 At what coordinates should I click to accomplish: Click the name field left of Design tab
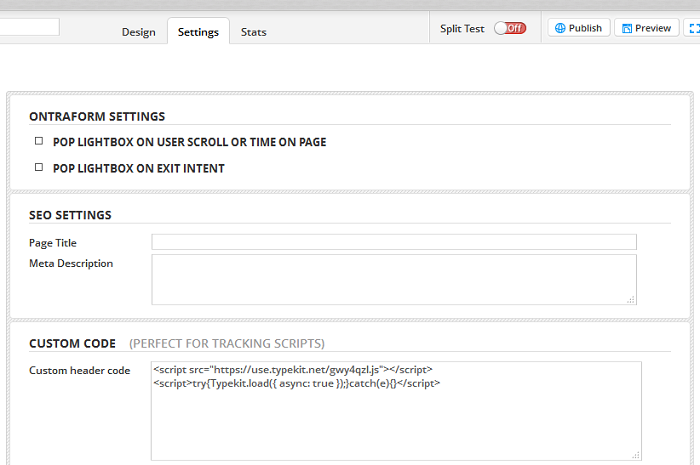(29, 27)
